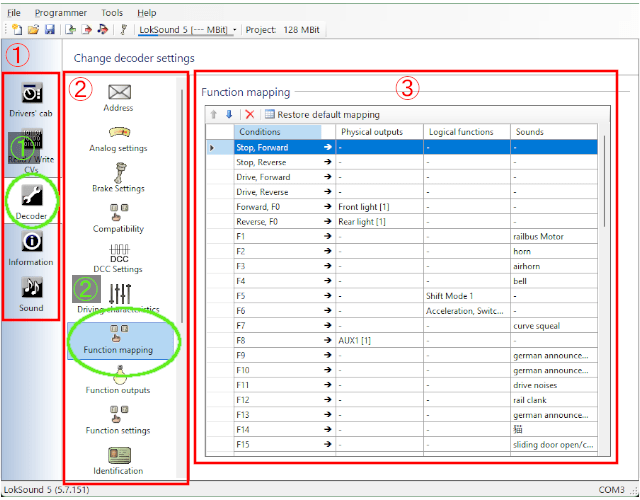Open the Information section
The width and height of the screenshot is (640, 500).
click(31, 243)
